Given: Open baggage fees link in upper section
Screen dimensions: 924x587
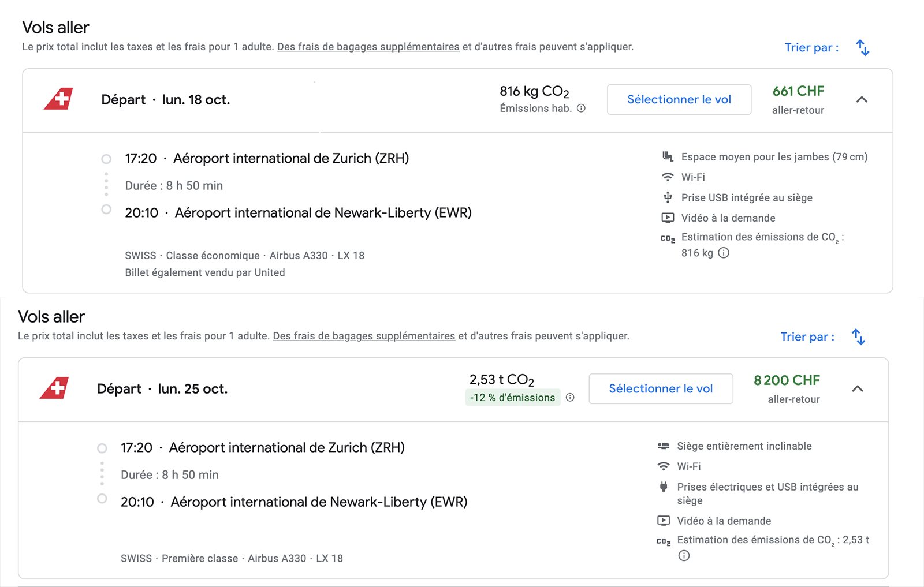Looking at the screenshot, I should (x=368, y=47).
